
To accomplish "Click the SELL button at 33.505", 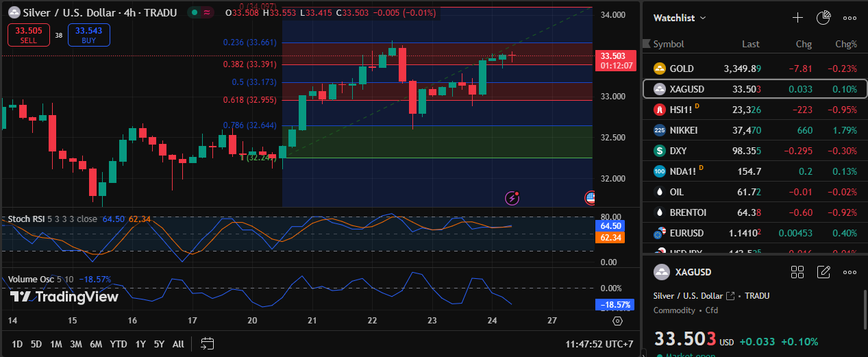I will [x=28, y=35].
